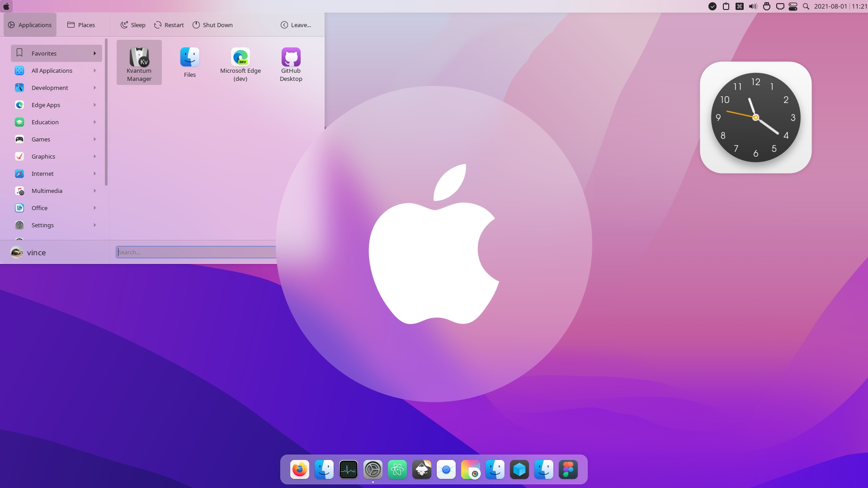This screenshot has width=868, height=488.
Task: Click the Restart button
Action: (x=169, y=25)
